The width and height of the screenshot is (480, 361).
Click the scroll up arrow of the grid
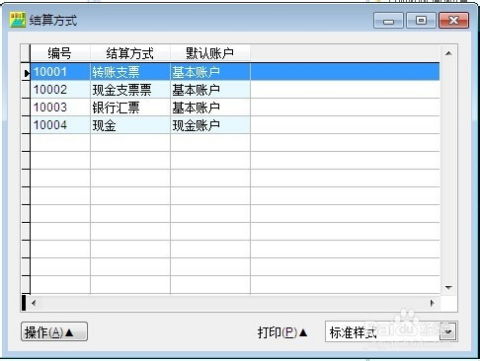pyautogui.click(x=449, y=53)
